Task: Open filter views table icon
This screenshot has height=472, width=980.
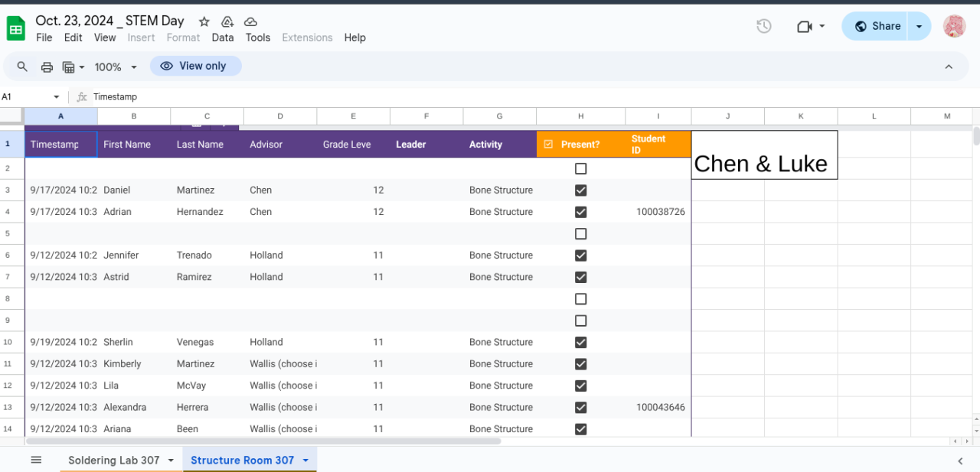Action: [x=68, y=67]
